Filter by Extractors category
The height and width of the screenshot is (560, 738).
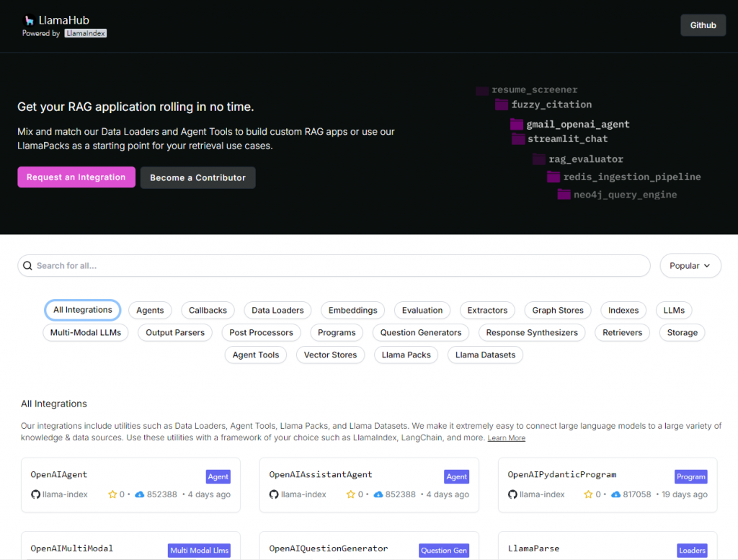[x=487, y=310]
